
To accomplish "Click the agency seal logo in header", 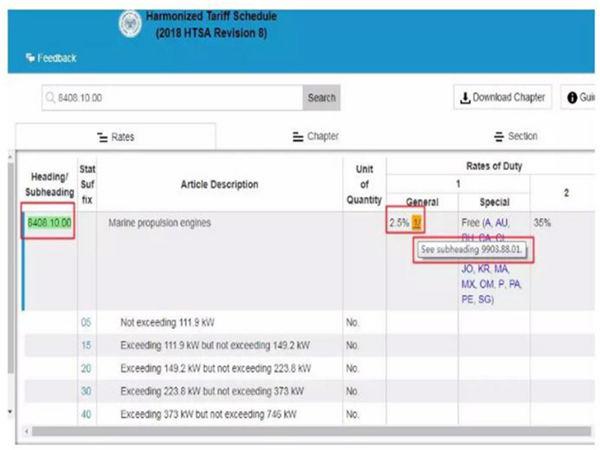I will (130, 23).
